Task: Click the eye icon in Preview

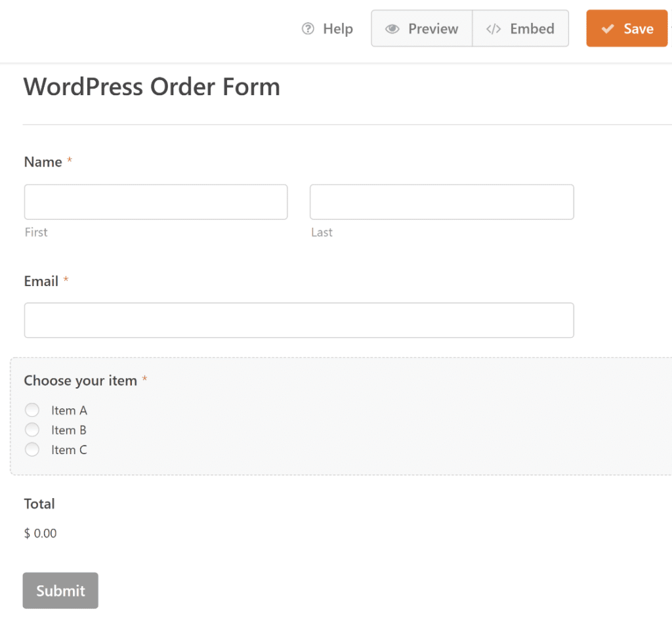Action: click(x=392, y=29)
